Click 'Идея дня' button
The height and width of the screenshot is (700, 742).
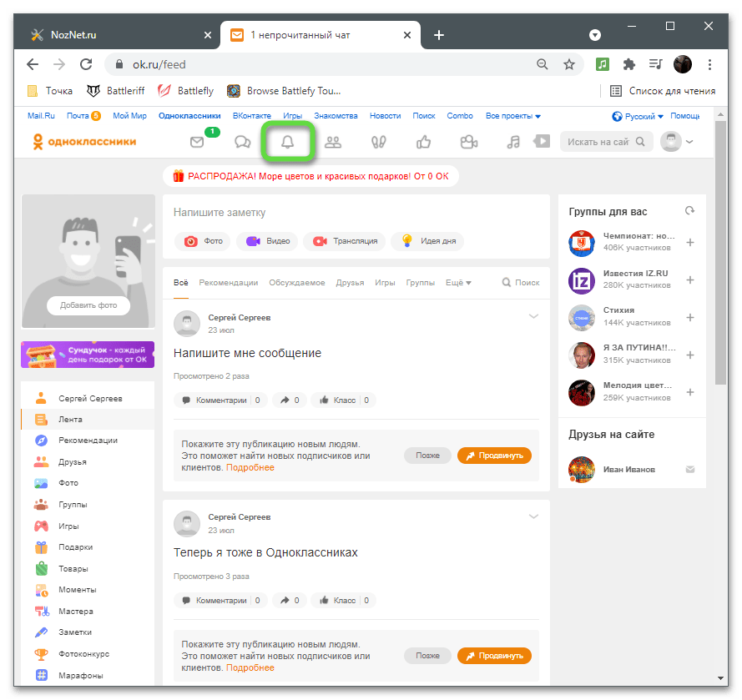pyautogui.click(x=427, y=241)
